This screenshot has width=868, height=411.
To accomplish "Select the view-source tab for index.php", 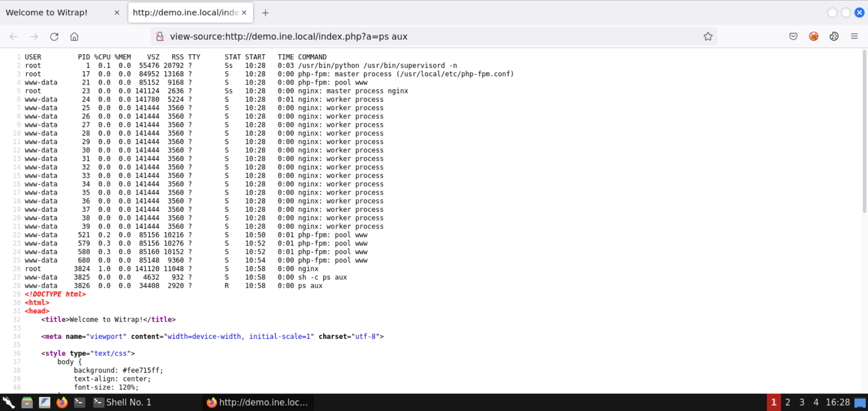I will pyautogui.click(x=185, y=12).
